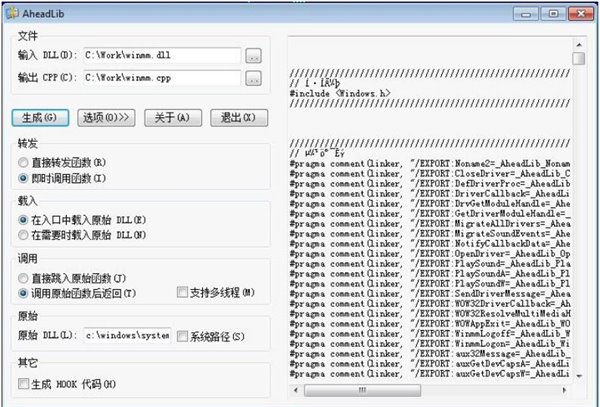Click browse button next to input DLL field
This screenshot has width=600, height=407.
[254, 55]
